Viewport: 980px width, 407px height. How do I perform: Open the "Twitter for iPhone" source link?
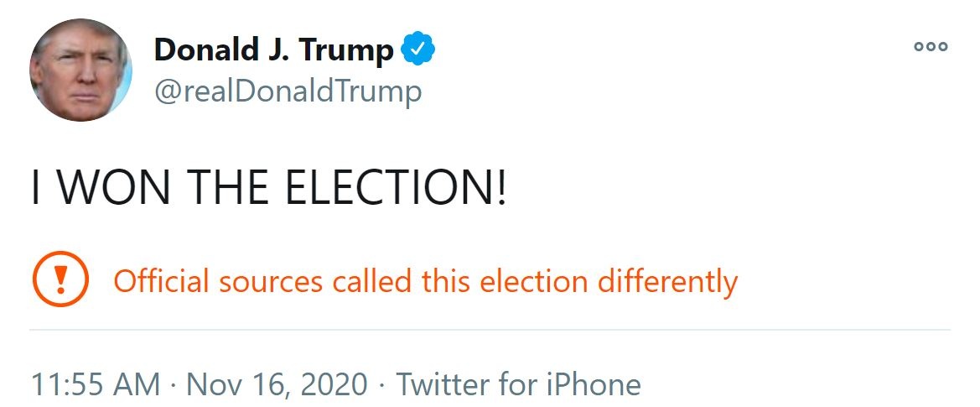pyautogui.click(x=518, y=385)
